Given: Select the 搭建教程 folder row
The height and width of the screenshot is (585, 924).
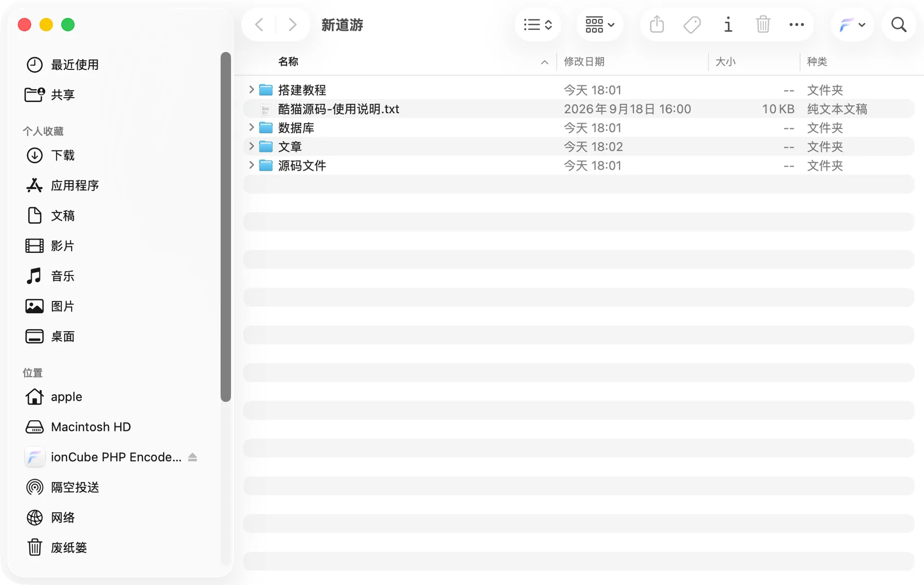Looking at the screenshot, I should click(x=578, y=90).
